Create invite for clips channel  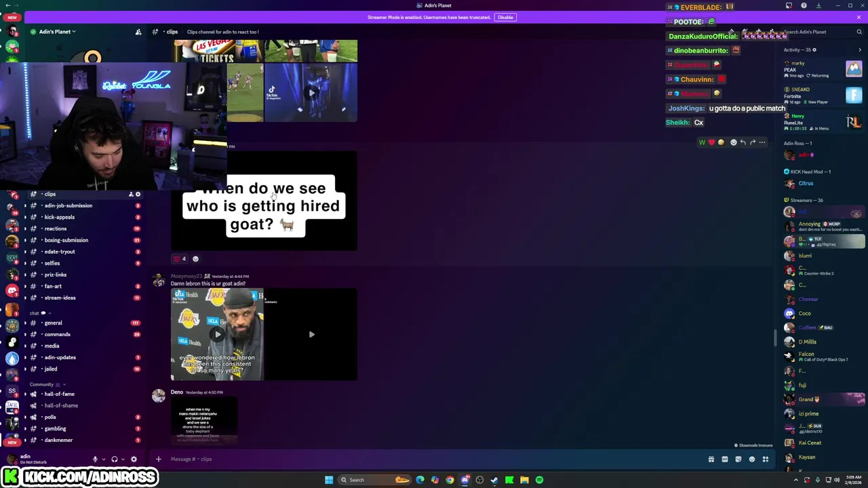(131, 195)
